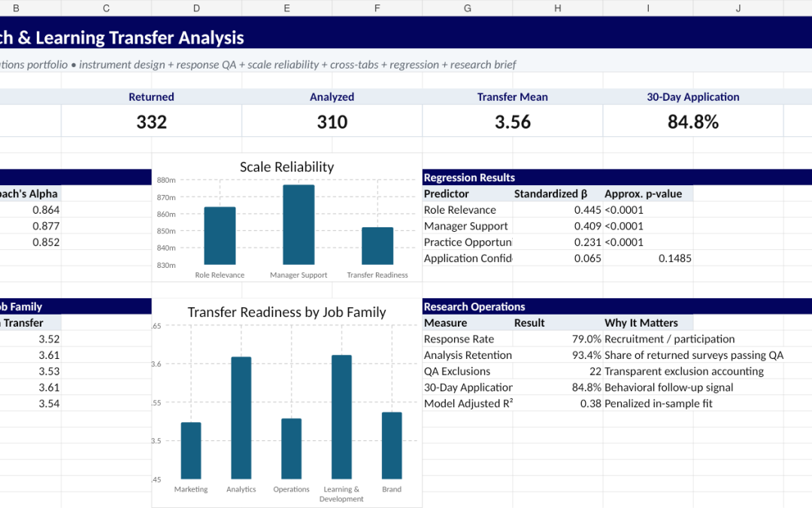Select column C header
This screenshot has height=508, width=812.
pos(106,8)
